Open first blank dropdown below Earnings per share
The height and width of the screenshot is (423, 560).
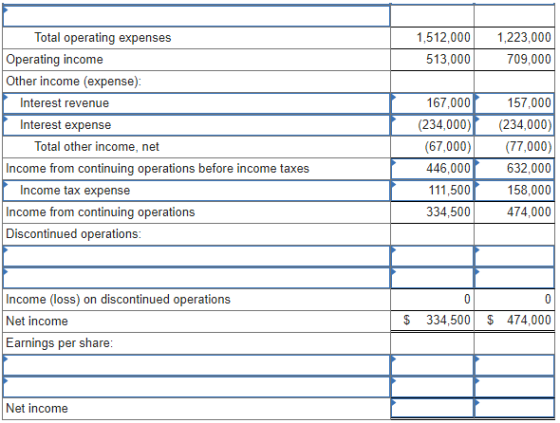tap(196, 365)
